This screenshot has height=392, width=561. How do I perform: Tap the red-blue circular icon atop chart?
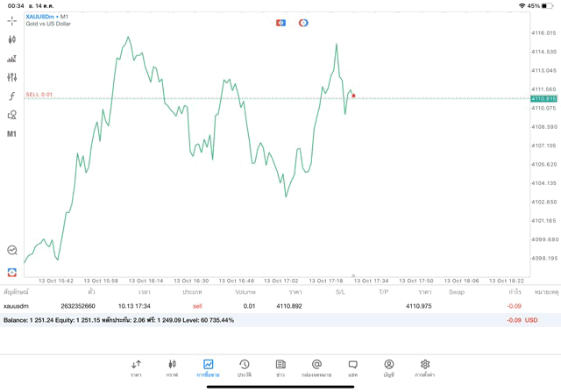(303, 23)
